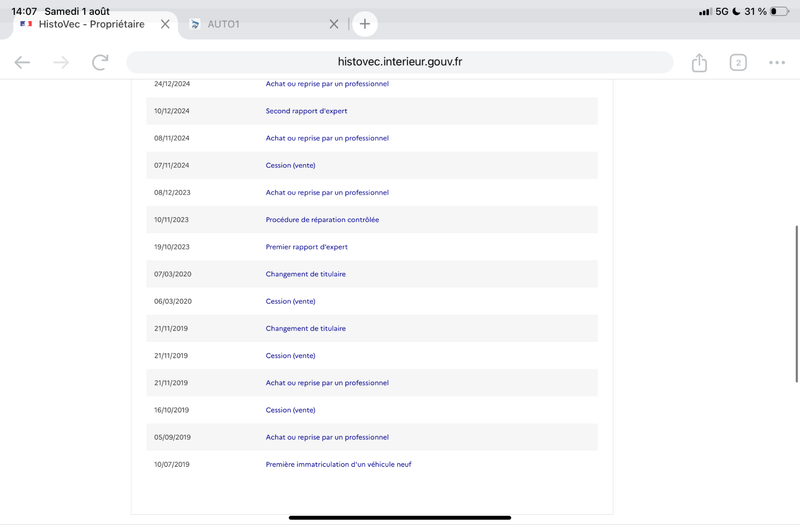Viewport: 800px width, 525px height.
Task: Select the date 10/11/2023
Action: (171, 220)
